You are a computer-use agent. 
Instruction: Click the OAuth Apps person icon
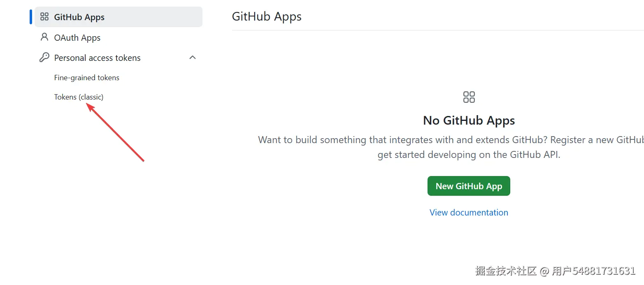point(44,37)
